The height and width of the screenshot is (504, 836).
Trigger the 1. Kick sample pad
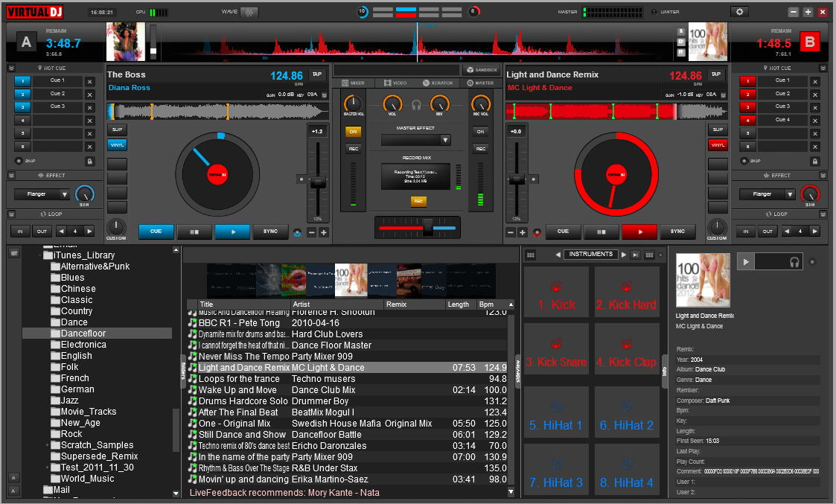tap(557, 292)
